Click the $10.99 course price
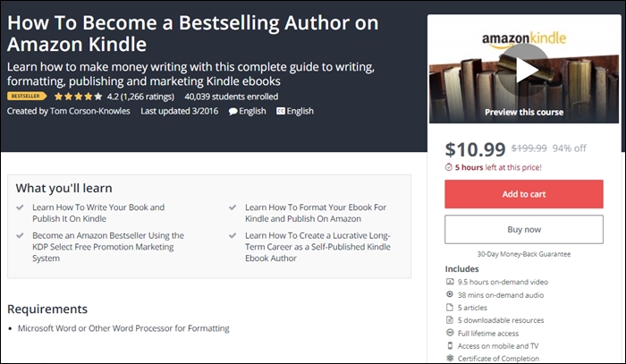This screenshot has width=626, height=364. click(x=475, y=149)
